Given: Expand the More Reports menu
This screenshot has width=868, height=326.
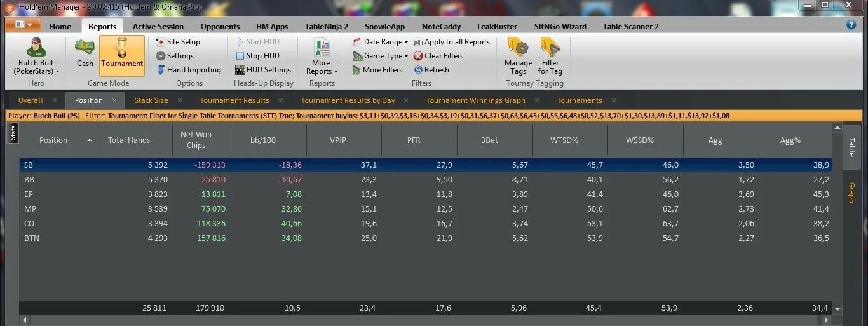Looking at the screenshot, I should pyautogui.click(x=322, y=57).
